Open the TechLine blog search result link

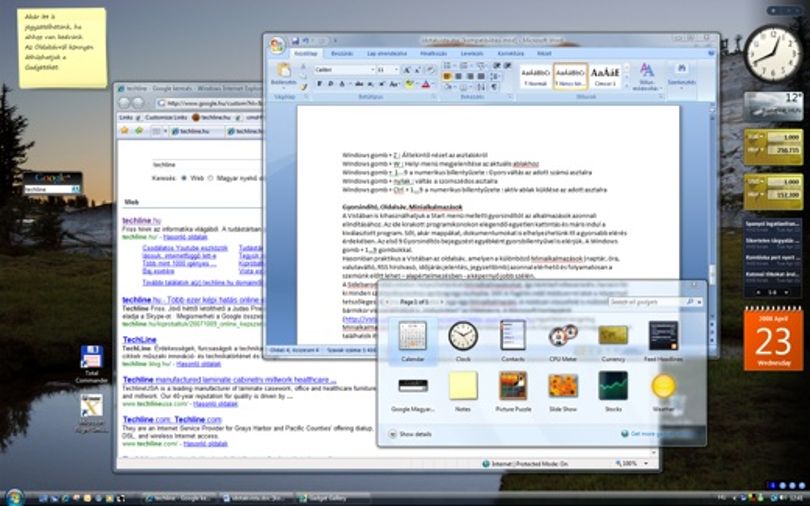(x=139, y=340)
